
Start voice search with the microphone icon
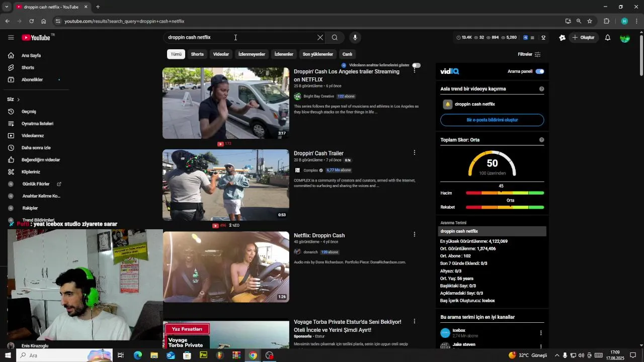pos(355,37)
